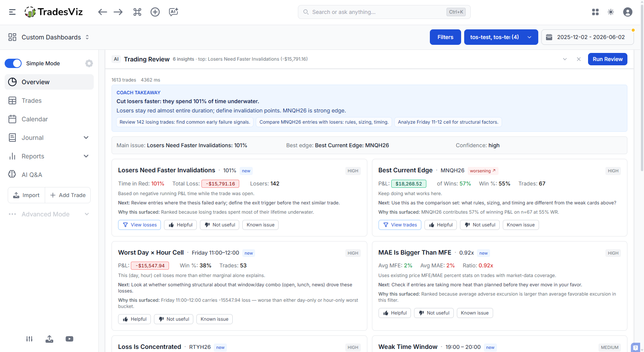This screenshot has width=644, height=352.
Task: Click 'Compare MNQH26 entries with losers' chip
Action: (324, 122)
